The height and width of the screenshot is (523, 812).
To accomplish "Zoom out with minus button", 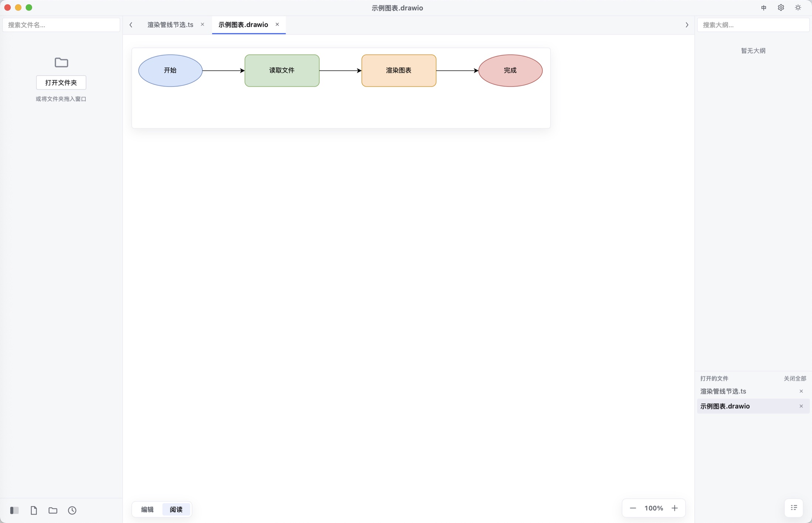I will (x=633, y=508).
